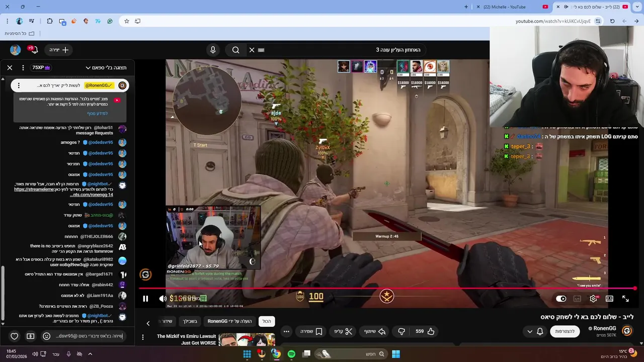
Task: Open the YouTube account avatar menu
Action: 15,50
